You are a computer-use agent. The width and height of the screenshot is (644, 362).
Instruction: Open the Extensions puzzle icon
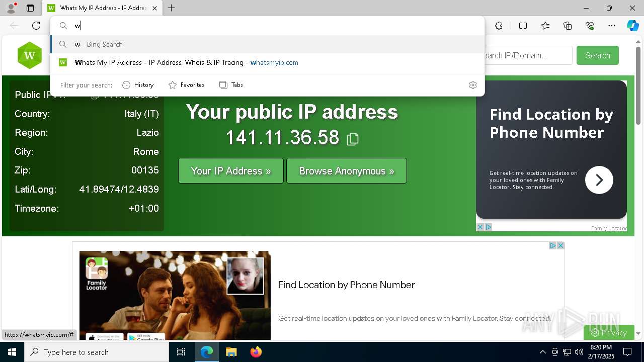499,26
